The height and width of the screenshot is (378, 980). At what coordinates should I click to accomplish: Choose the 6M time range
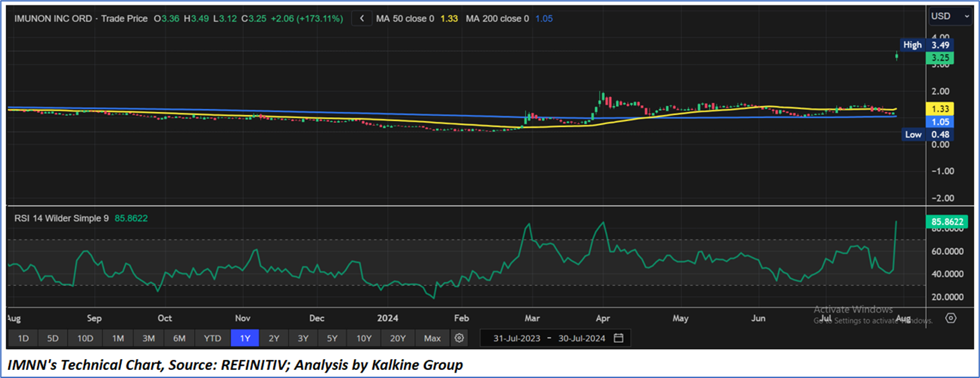[179, 338]
